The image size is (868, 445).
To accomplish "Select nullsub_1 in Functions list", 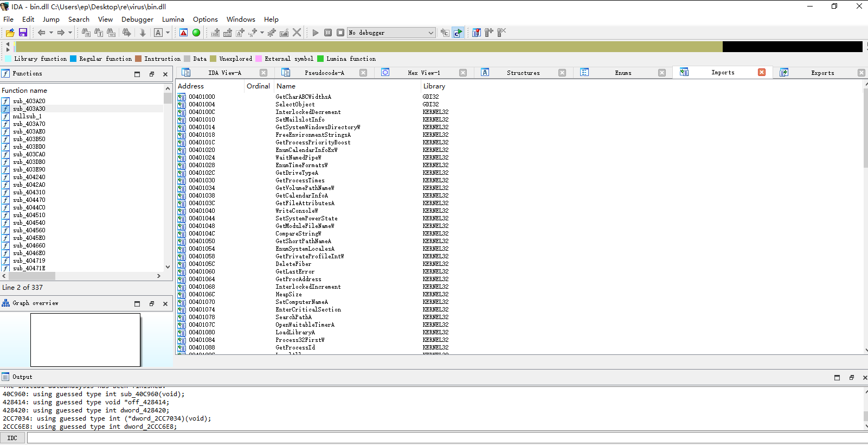I will (82, 116).
